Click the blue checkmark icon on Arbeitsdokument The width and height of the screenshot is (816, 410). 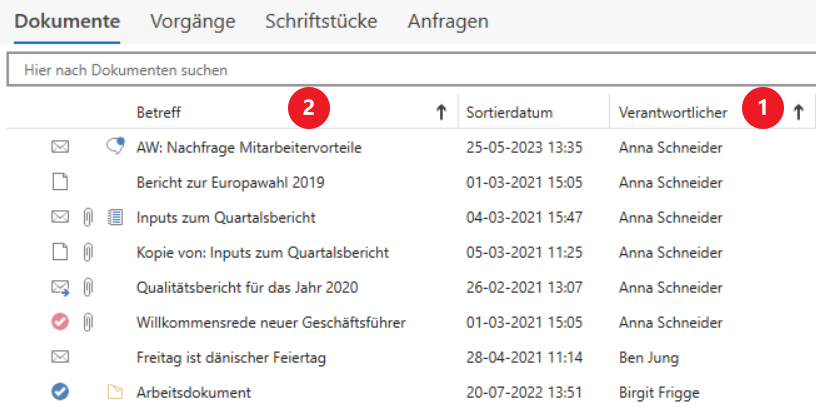60,392
